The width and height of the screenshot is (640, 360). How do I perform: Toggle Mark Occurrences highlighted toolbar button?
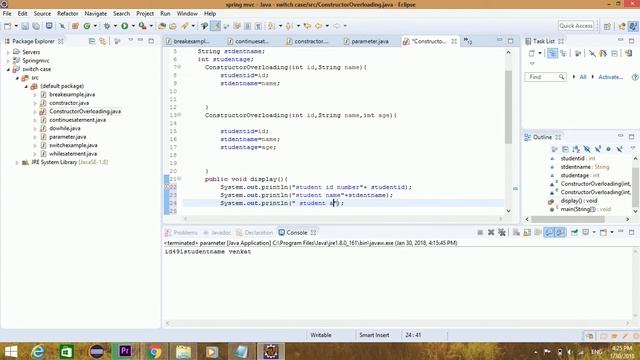(215, 26)
